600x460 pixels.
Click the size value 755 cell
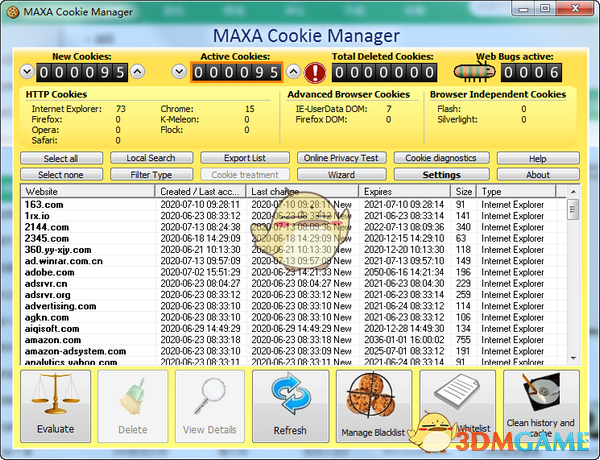(x=463, y=340)
